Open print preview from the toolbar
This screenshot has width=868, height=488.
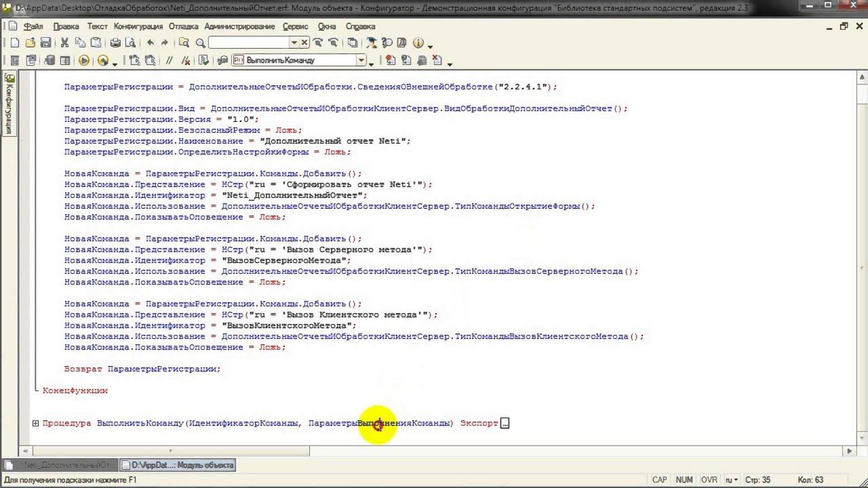(x=130, y=43)
